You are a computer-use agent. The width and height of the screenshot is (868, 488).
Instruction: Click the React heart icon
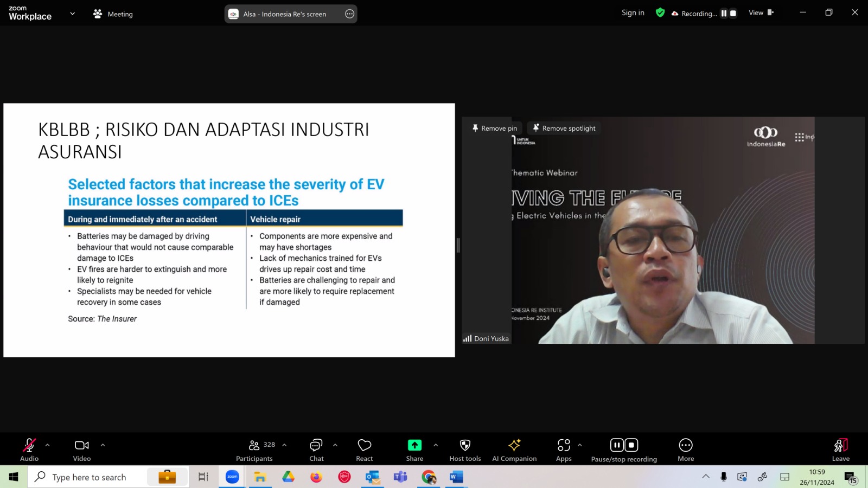[x=365, y=445]
